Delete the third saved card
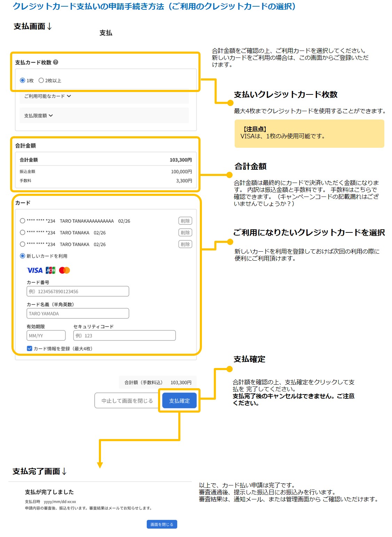 coord(185,244)
